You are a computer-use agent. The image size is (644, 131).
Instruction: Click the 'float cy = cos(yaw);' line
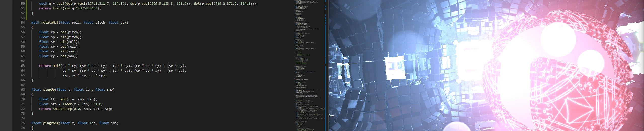click(x=58, y=56)
